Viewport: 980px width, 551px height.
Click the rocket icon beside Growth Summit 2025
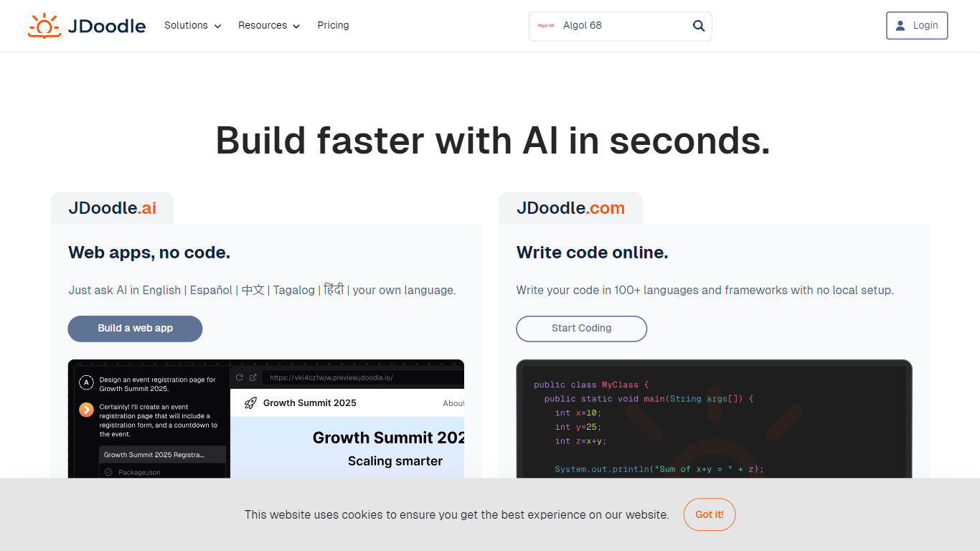(x=250, y=402)
